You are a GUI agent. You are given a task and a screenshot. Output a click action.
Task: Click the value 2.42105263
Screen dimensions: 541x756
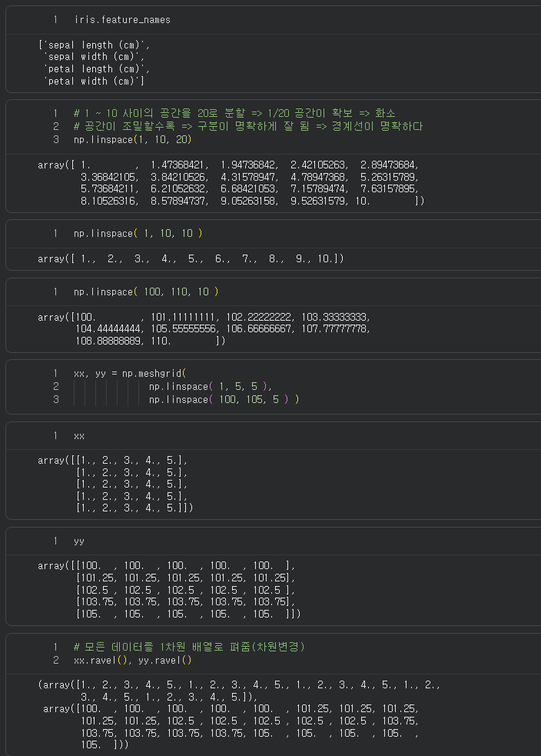tap(318, 165)
